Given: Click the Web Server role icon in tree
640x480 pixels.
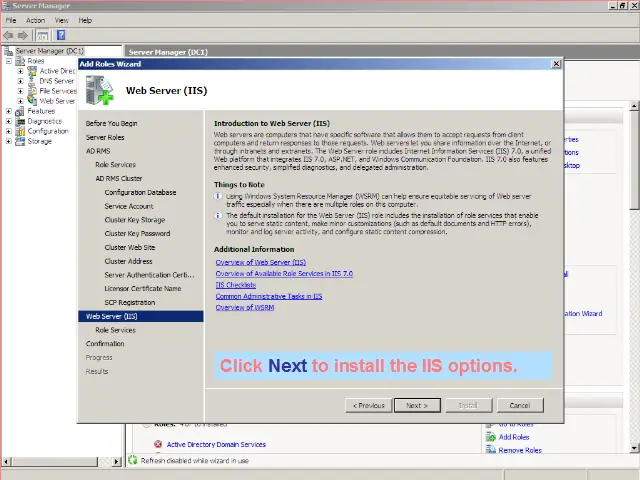Looking at the screenshot, I should pos(32,101).
